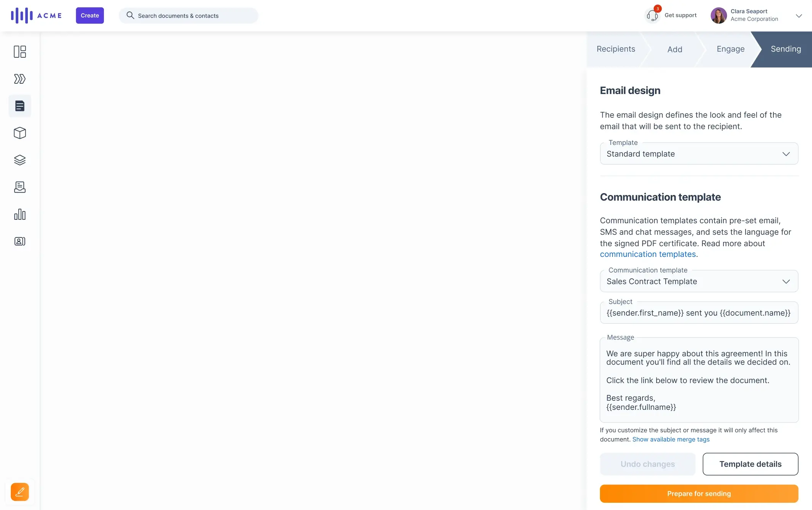
Task: Click the Prepare for sending orange button
Action: pyautogui.click(x=699, y=493)
